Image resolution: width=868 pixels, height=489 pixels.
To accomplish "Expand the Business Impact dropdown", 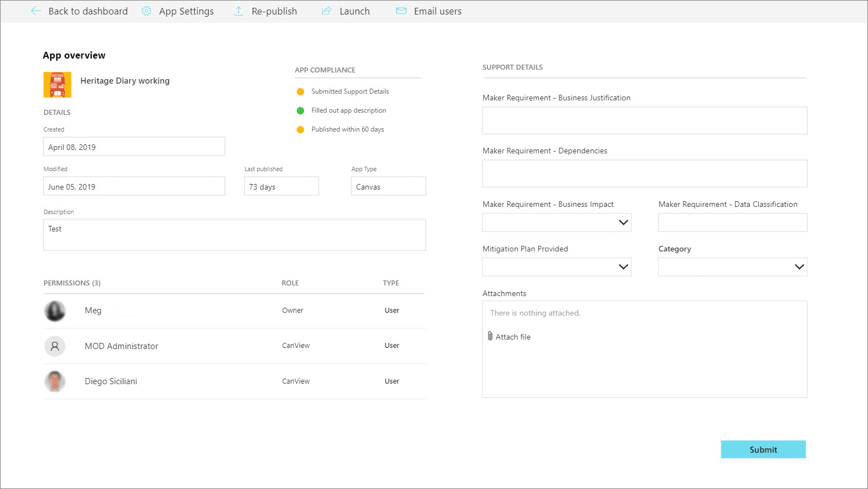I will [x=623, y=222].
